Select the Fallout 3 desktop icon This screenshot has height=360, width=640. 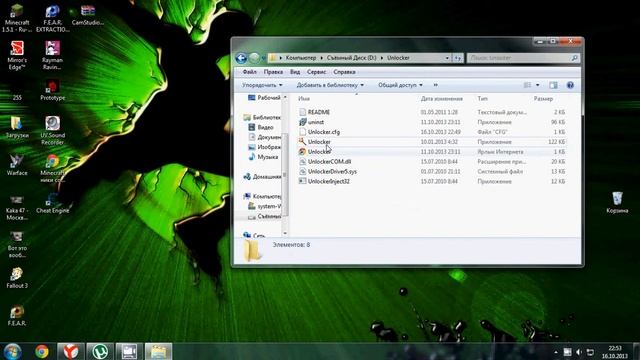(17, 278)
